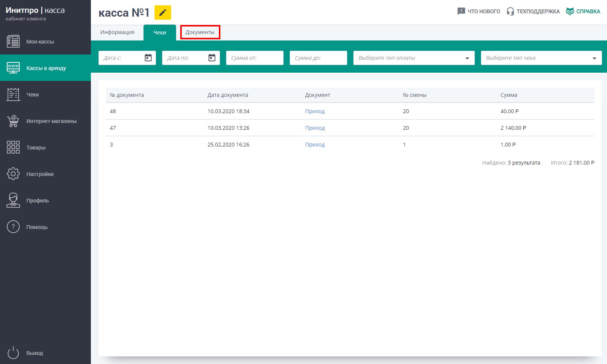Click the № документа column header

pos(127,95)
